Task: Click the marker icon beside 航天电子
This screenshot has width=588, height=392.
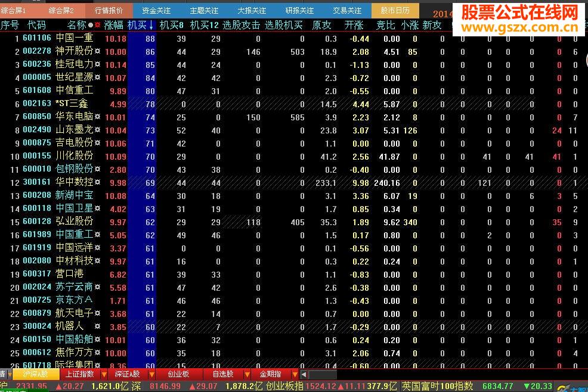Action: click(x=97, y=313)
